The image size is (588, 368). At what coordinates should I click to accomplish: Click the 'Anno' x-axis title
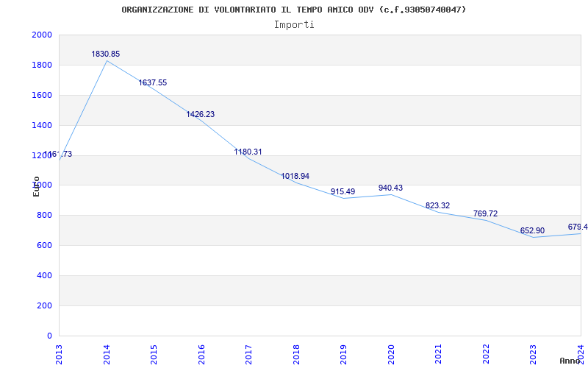tap(570, 361)
